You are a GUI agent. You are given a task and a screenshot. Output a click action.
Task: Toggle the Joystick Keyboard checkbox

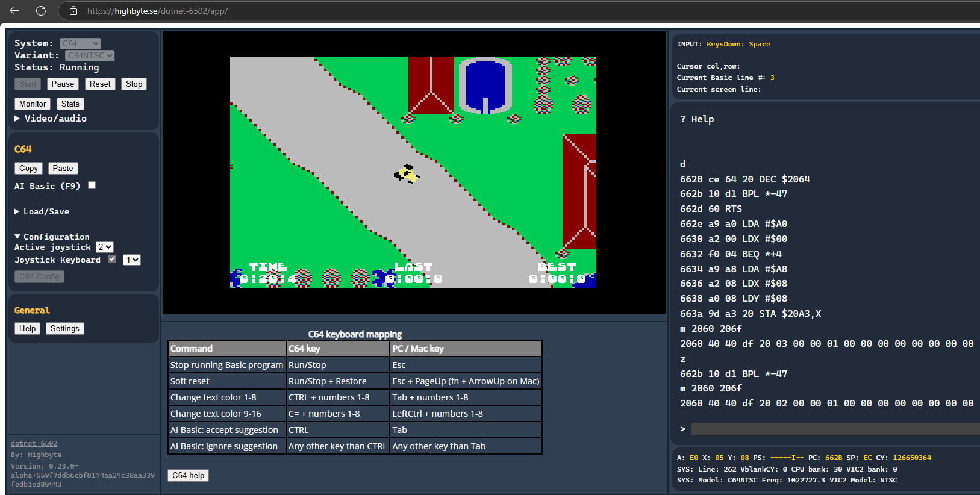[x=112, y=259]
